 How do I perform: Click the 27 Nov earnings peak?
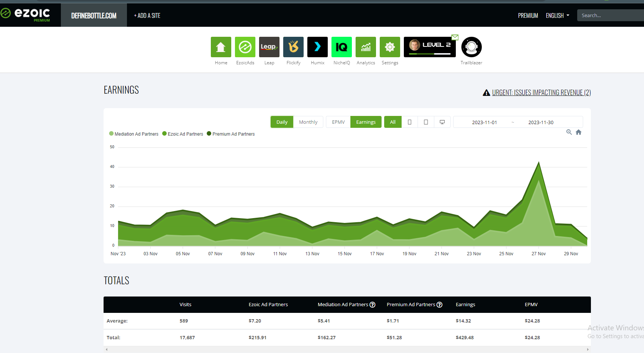539,162
